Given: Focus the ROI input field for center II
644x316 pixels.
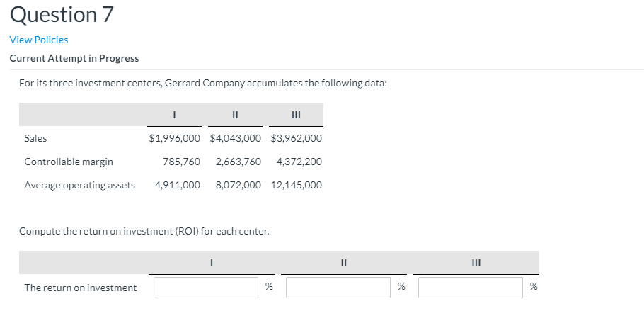Looking at the screenshot, I should pos(338,288).
